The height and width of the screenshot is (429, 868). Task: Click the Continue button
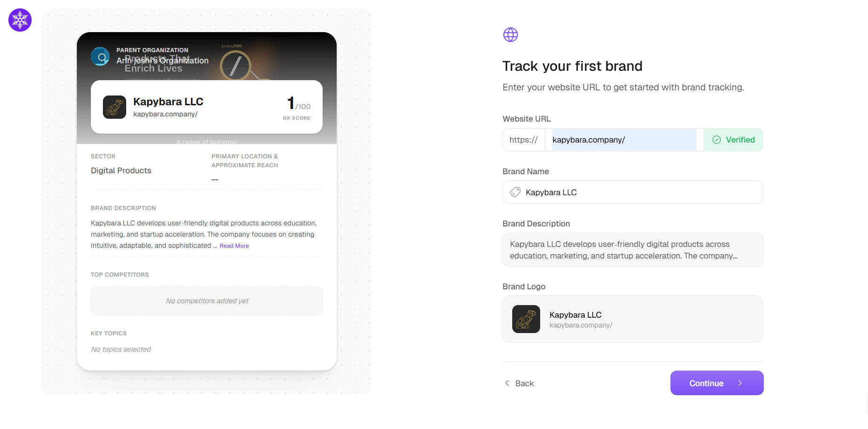click(716, 383)
